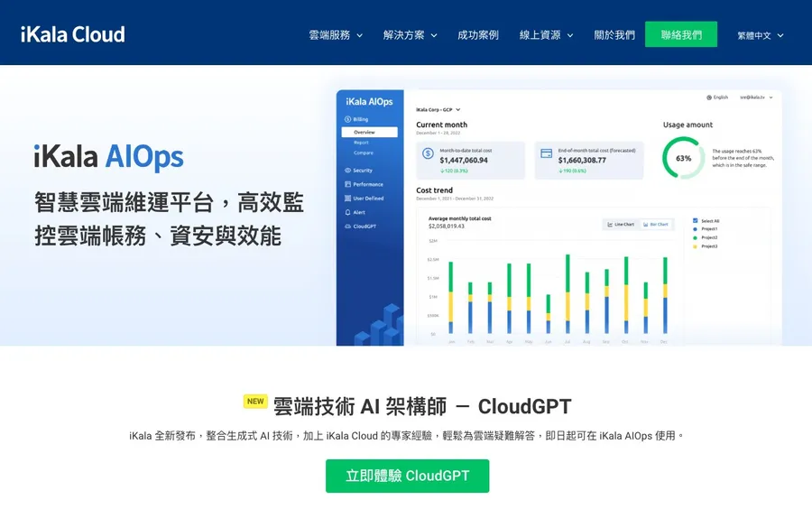
Task: Expand the 解決方案 dropdown menu
Action: [411, 35]
